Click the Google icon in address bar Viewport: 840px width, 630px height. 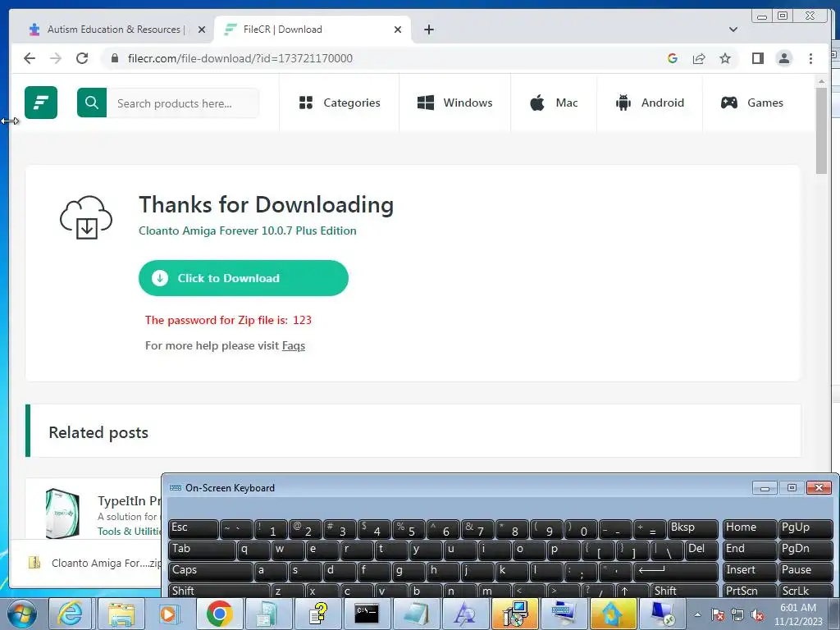[673, 58]
